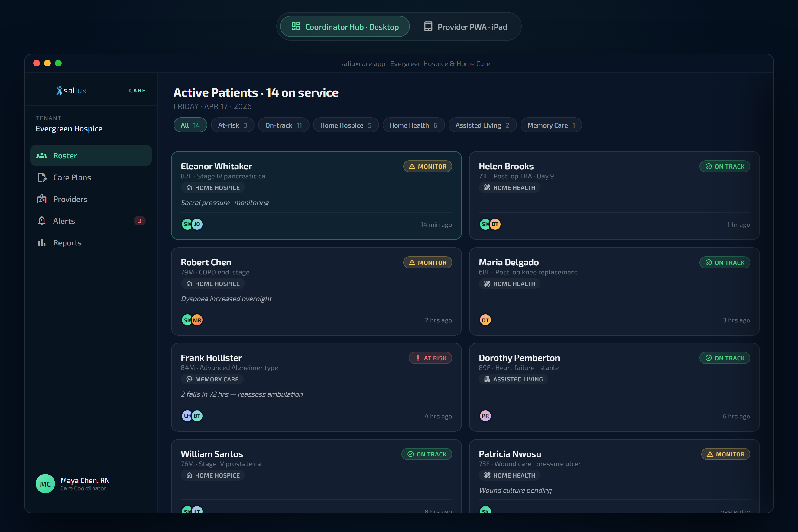Open Frank Hollister patient card

316,387
